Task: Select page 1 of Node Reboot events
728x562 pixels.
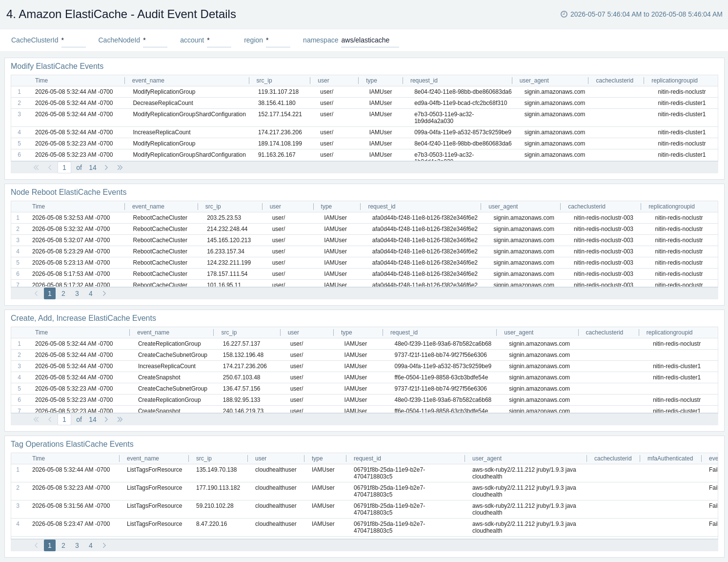Action: tap(50, 293)
